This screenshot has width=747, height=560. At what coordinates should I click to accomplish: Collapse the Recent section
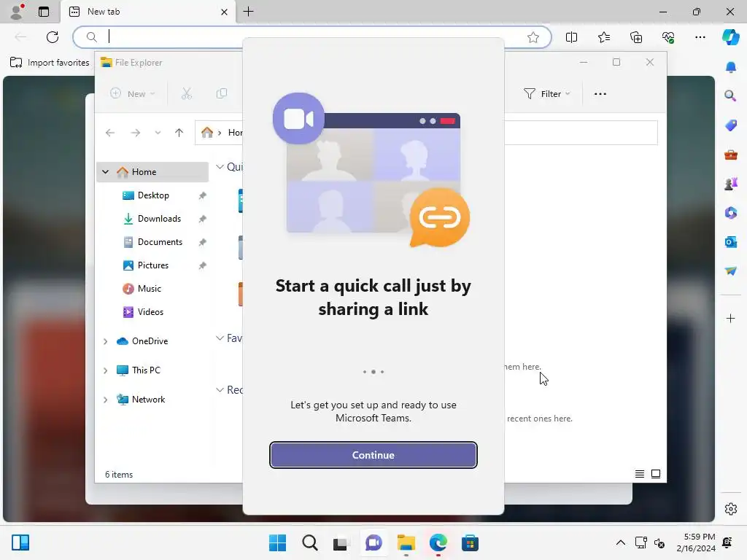(220, 389)
